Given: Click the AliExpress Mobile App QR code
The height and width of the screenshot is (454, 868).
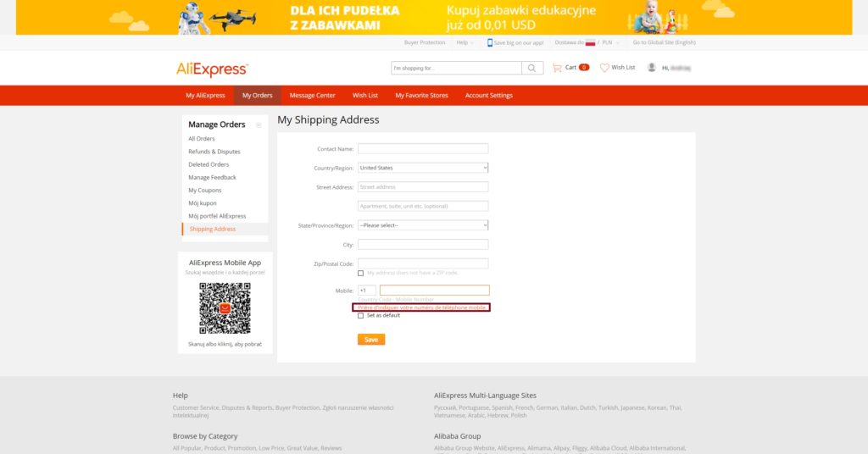Looking at the screenshot, I should [x=225, y=307].
